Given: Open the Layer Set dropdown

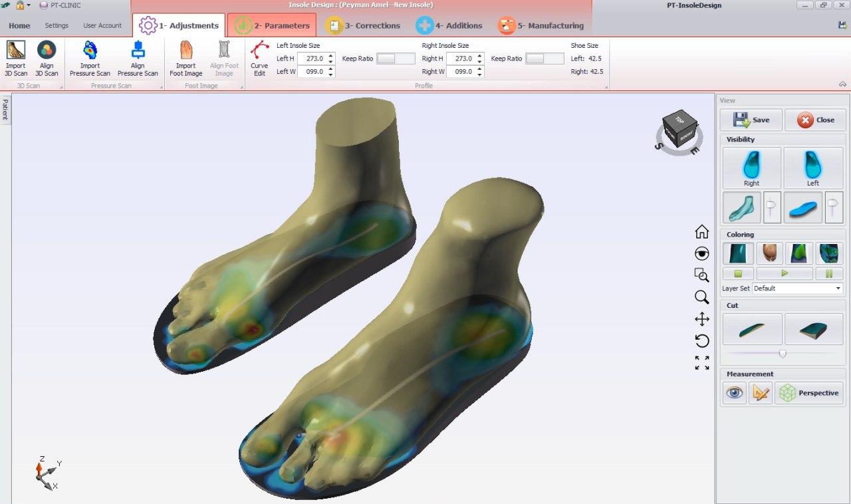Looking at the screenshot, I should click(798, 289).
